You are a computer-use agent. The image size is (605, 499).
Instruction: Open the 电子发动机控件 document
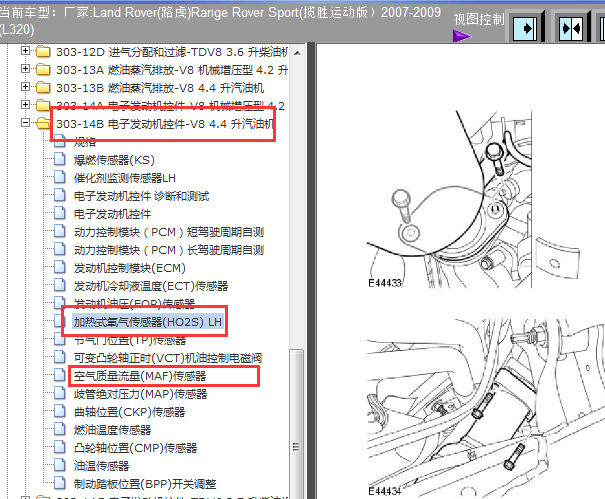[x=112, y=214]
